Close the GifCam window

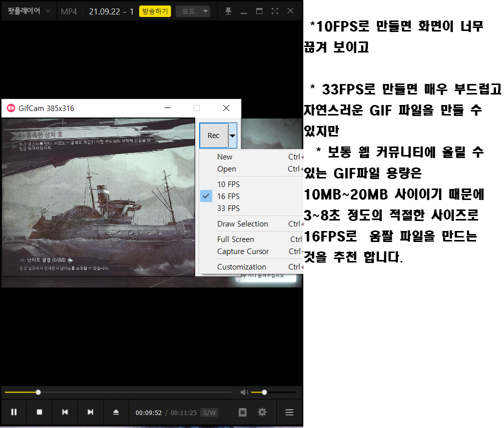click(226, 108)
